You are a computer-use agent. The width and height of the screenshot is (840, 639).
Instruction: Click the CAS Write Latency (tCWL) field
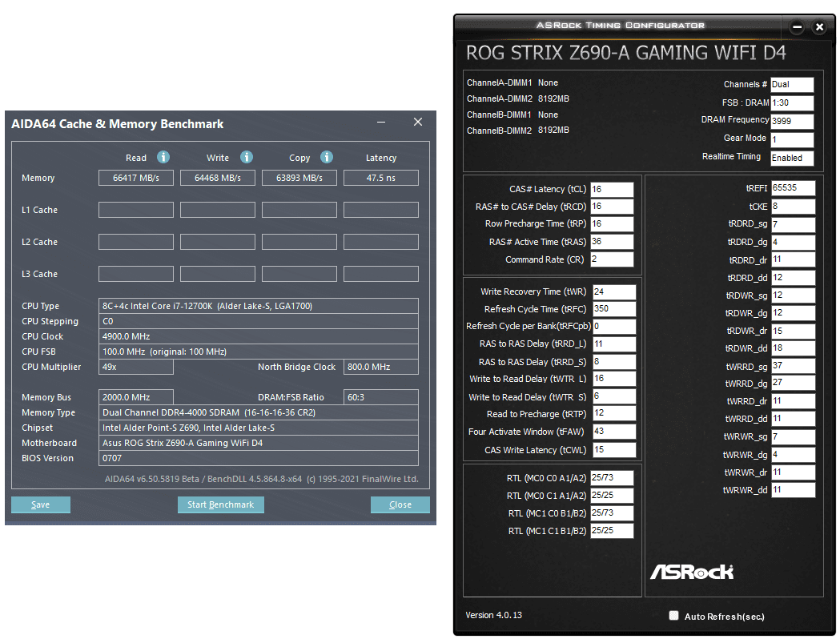point(614,450)
